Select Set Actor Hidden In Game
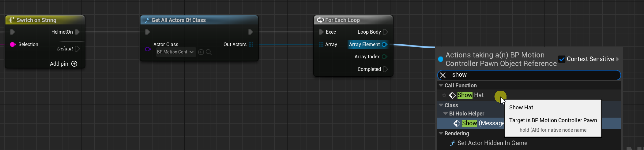Screen dimensions: 644x150 point(492,143)
